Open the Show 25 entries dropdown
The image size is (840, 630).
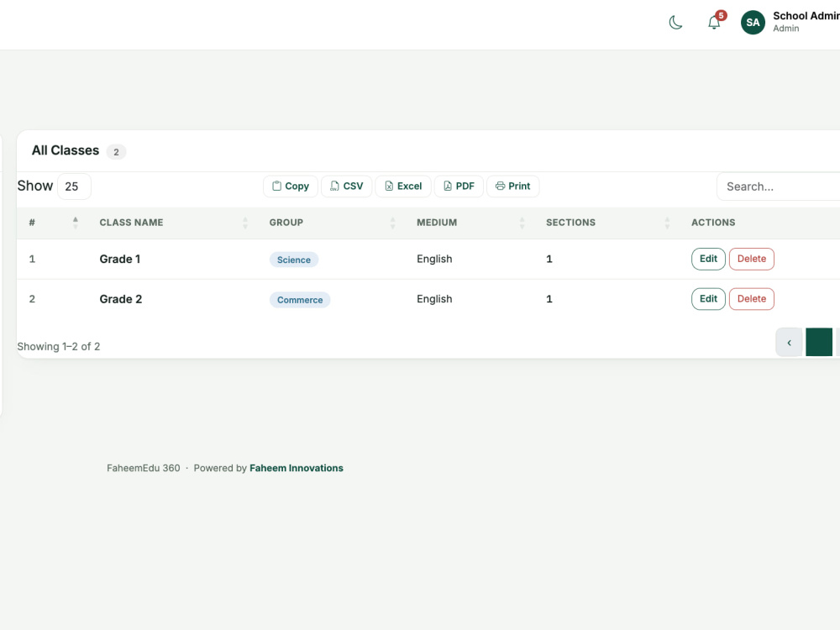(x=74, y=186)
